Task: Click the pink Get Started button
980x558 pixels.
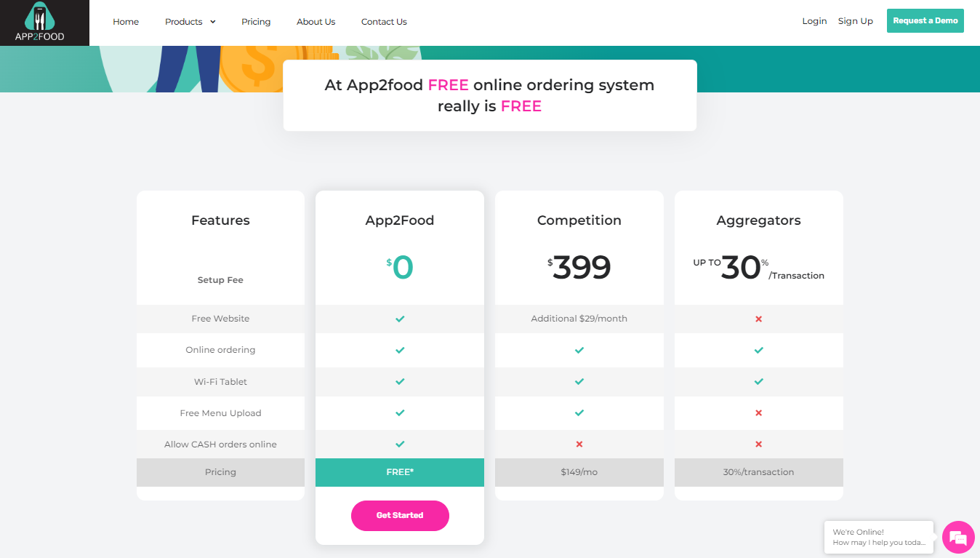Action: coord(400,515)
